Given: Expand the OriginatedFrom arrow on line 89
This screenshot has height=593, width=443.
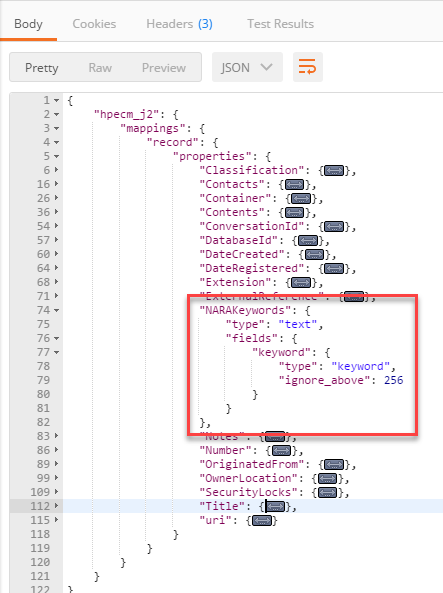Looking at the screenshot, I should (x=56, y=464).
